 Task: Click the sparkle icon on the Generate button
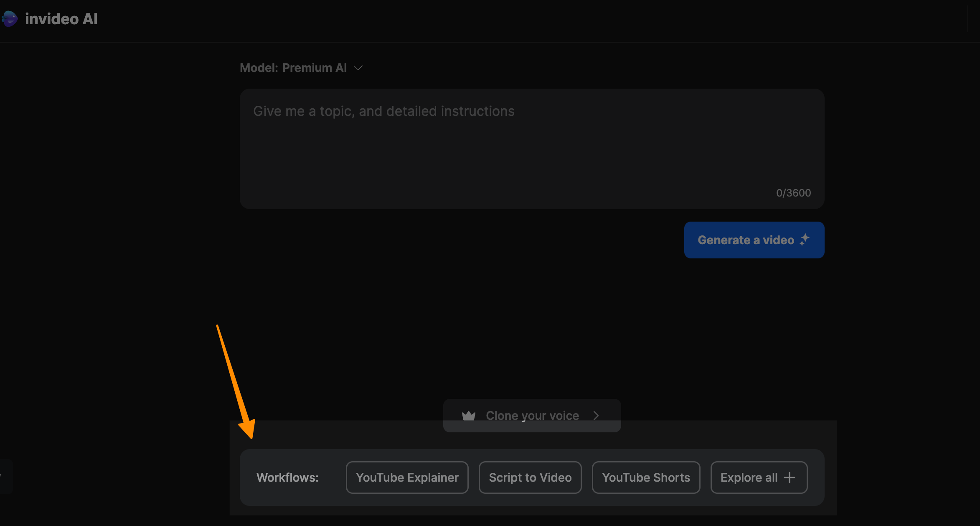[805, 240]
